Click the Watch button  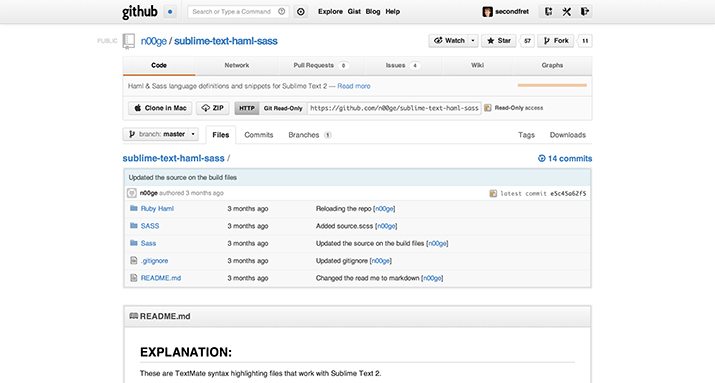(449, 41)
